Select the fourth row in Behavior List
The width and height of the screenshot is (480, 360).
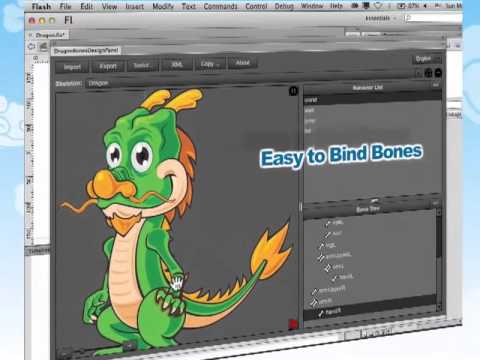(372, 131)
